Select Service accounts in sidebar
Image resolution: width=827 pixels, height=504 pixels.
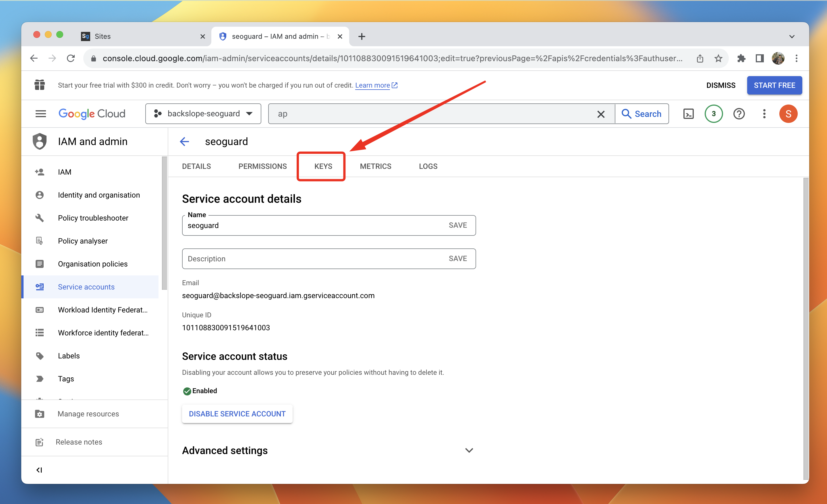coord(86,287)
